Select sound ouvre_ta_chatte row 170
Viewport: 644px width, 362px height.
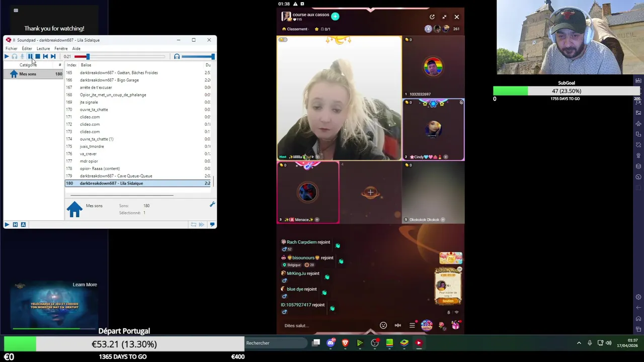139,110
